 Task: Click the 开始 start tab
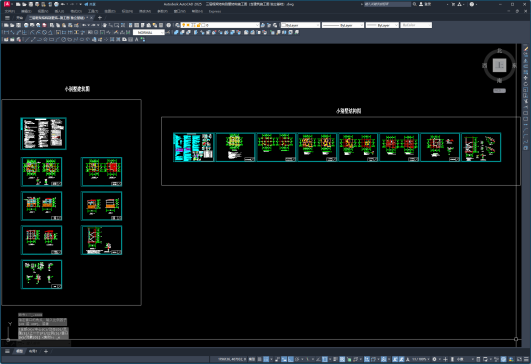20,18
